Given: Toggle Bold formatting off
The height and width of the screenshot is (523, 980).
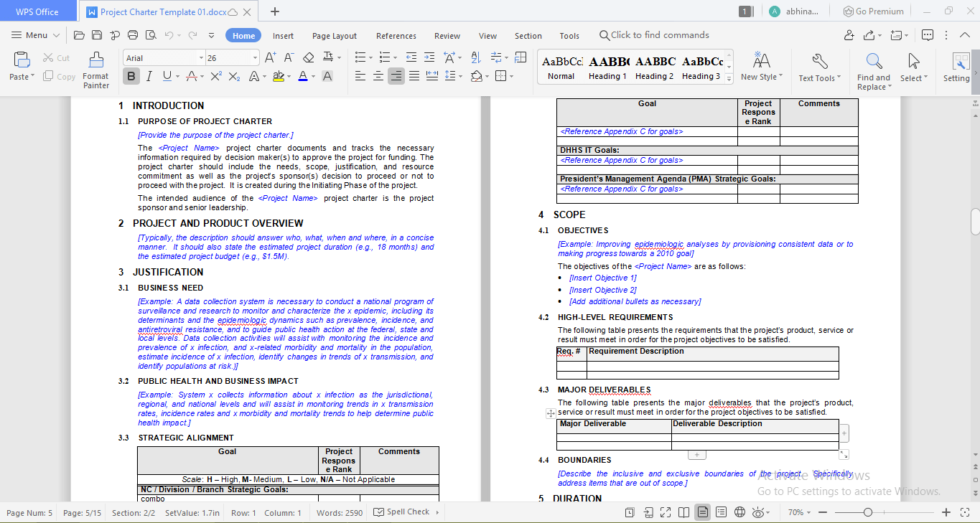Looking at the screenshot, I should click(131, 76).
